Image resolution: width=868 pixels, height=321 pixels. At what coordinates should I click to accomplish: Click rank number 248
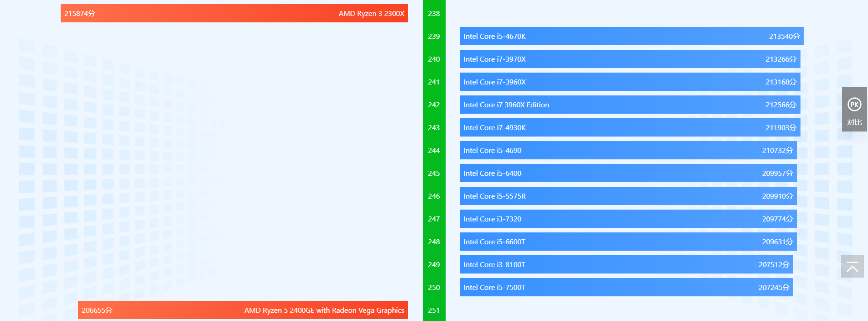pos(434,242)
